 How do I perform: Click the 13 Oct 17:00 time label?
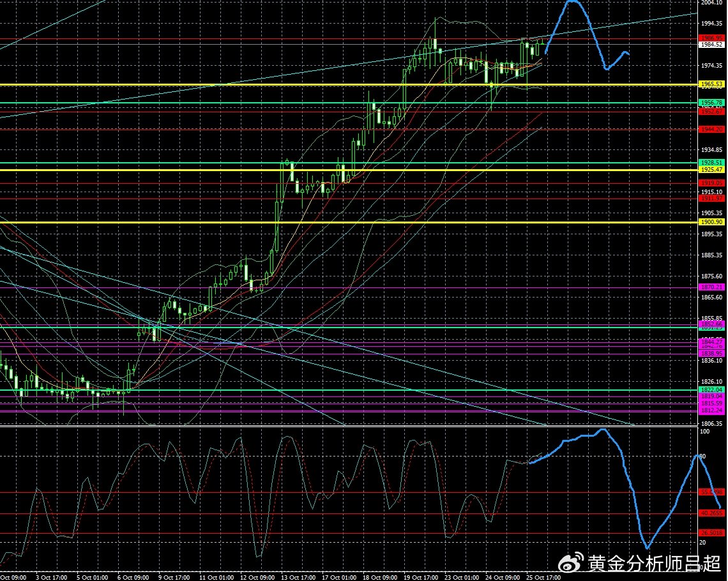pos(298,578)
